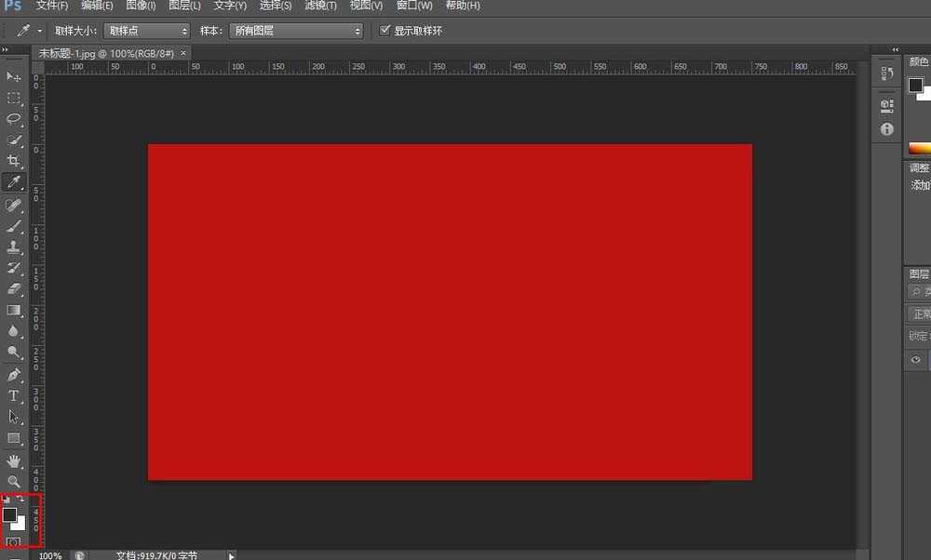
Task: Select the Lasso tool
Action: [14, 119]
